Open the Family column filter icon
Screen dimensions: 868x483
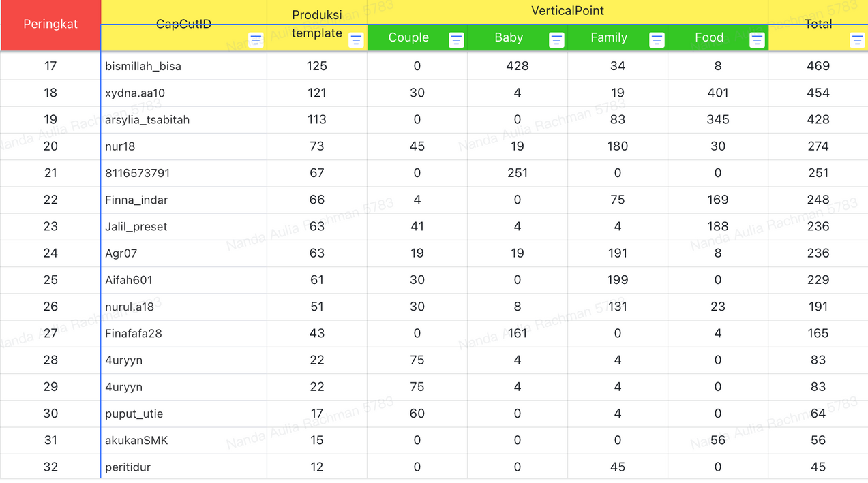pos(657,40)
